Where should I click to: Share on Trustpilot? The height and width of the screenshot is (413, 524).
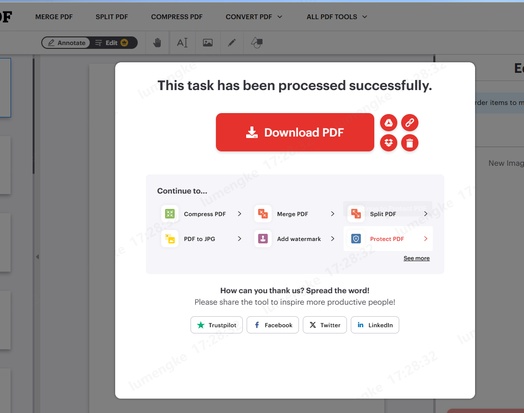point(217,325)
